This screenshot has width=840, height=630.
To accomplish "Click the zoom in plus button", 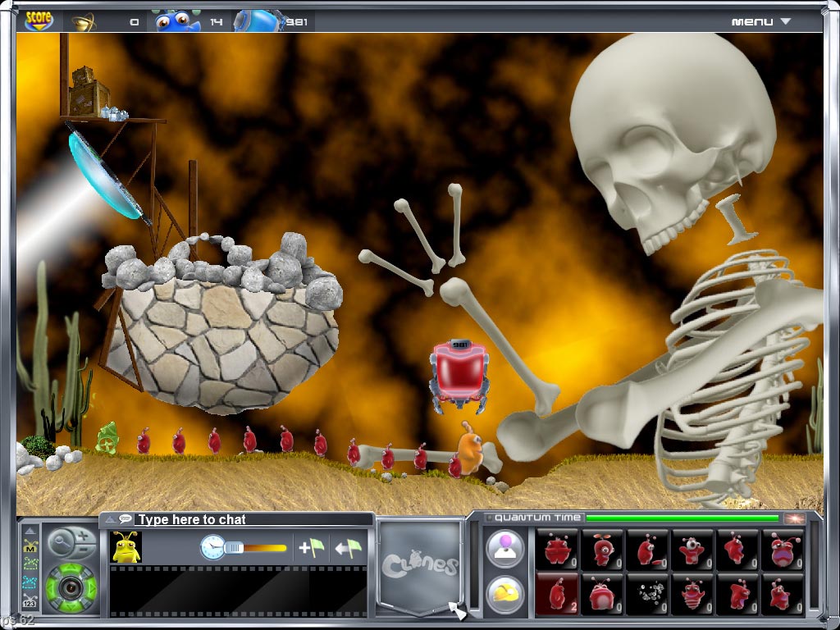I will click(x=83, y=536).
